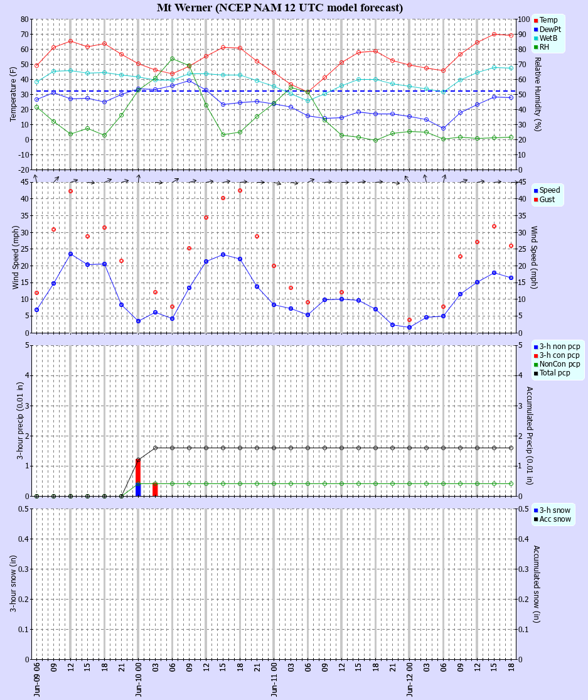Select the 'RH' legend label
Screen dimensions: 588x700
[544, 47]
